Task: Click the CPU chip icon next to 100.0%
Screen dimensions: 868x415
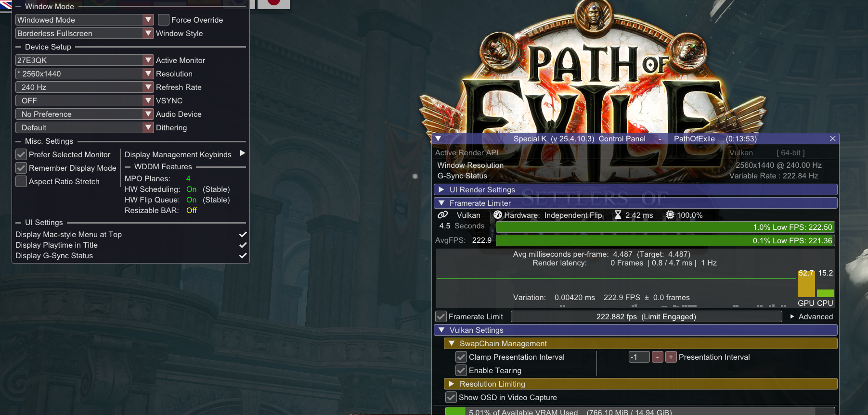Action: [670, 215]
